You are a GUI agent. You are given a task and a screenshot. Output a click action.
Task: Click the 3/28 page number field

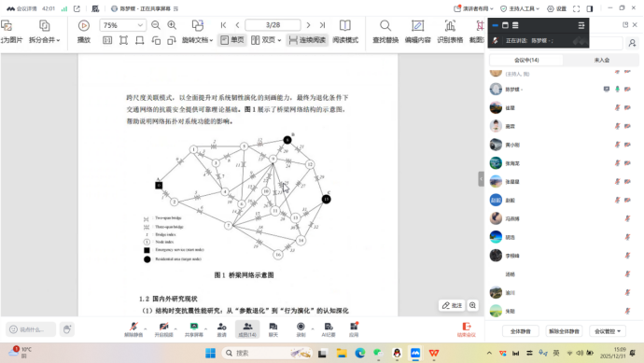point(273,25)
